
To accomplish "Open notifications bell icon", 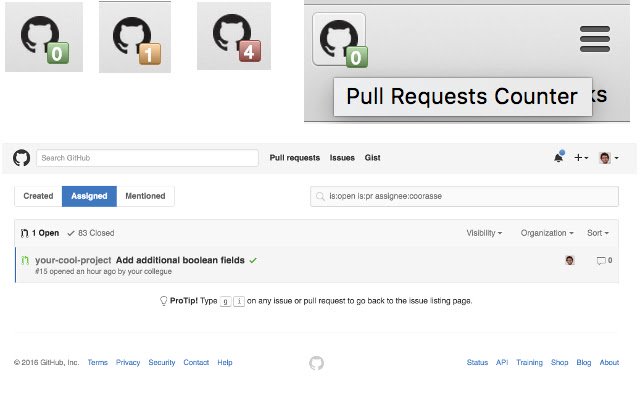I will click(x=559, y=157).
